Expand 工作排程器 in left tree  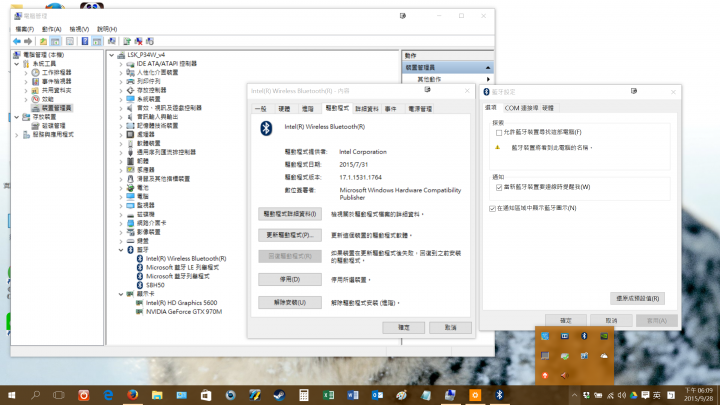pyautogui.click(x=26, y=73)
